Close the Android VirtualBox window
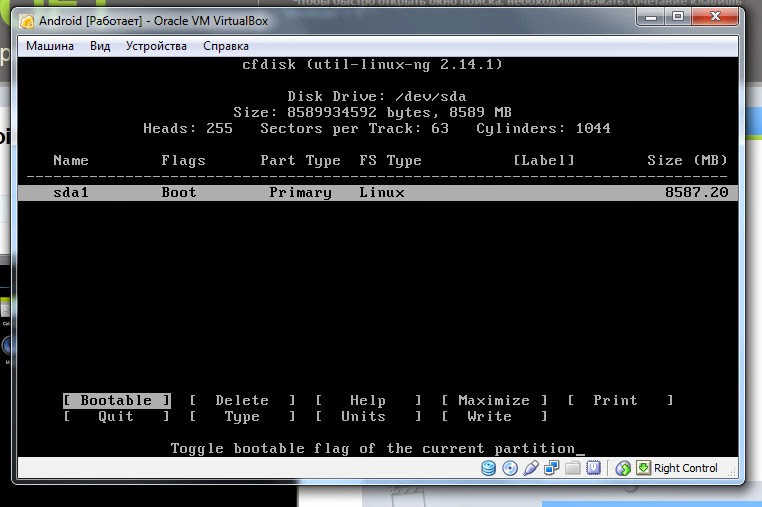Screen dimensions: 762x507 715,17
